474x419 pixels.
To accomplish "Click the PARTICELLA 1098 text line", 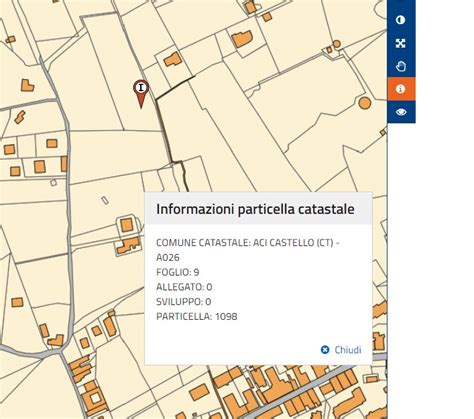I will [197, 316].
